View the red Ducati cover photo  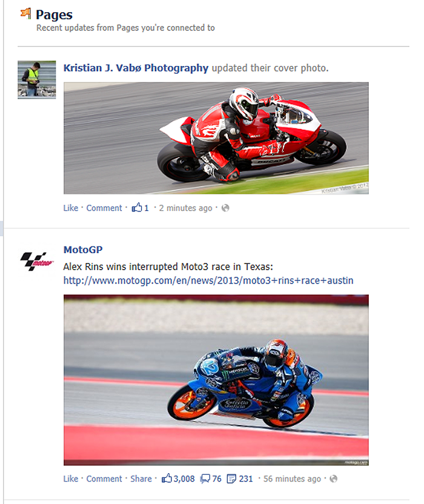click(216, 138)
